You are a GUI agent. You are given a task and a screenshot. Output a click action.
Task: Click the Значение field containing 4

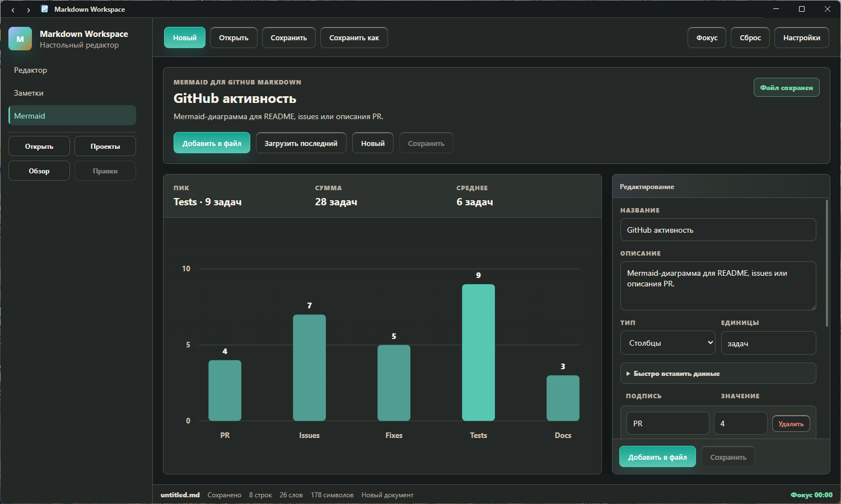(x=741, y=423)
